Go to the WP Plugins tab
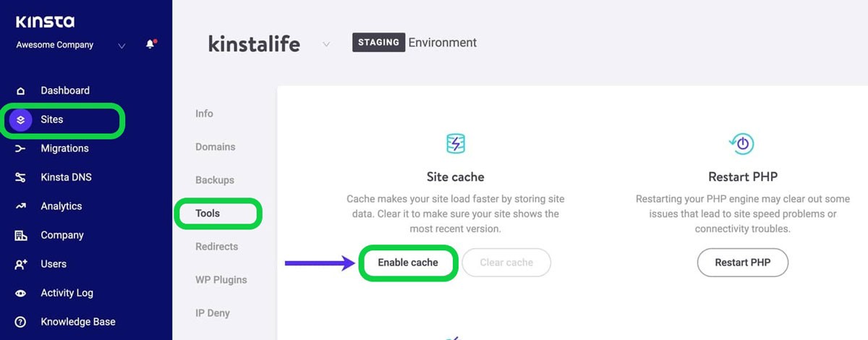The height and width of the screenshot is (340, 868). click(x=221, y=280)
